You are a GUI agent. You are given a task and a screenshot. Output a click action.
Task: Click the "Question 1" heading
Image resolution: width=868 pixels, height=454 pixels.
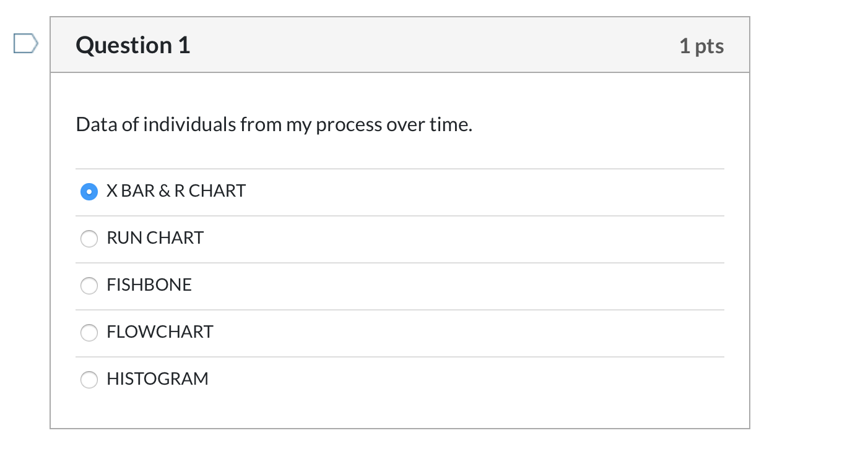pos(133,46)
